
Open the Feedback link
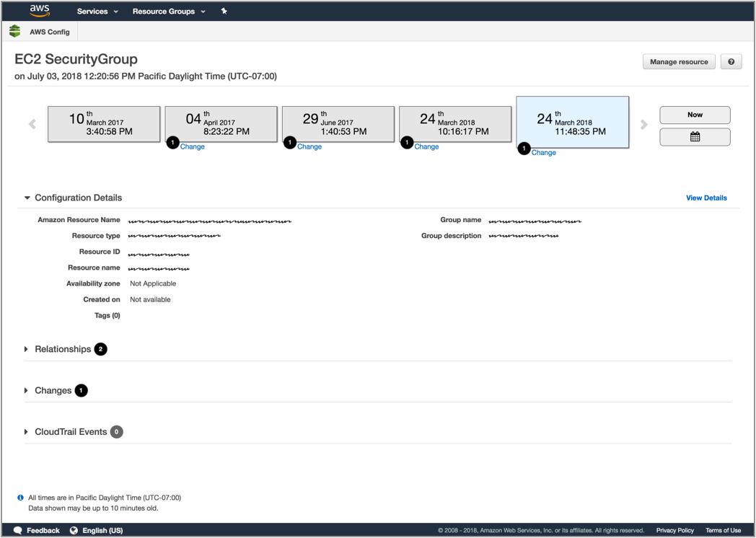pyautogui.click(x=43, y=530)
